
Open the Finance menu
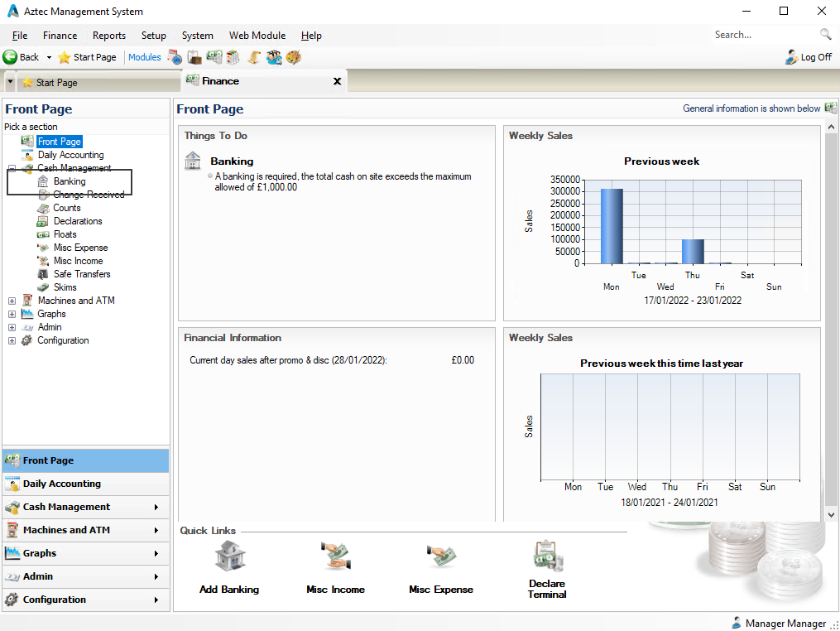point(59,36)
